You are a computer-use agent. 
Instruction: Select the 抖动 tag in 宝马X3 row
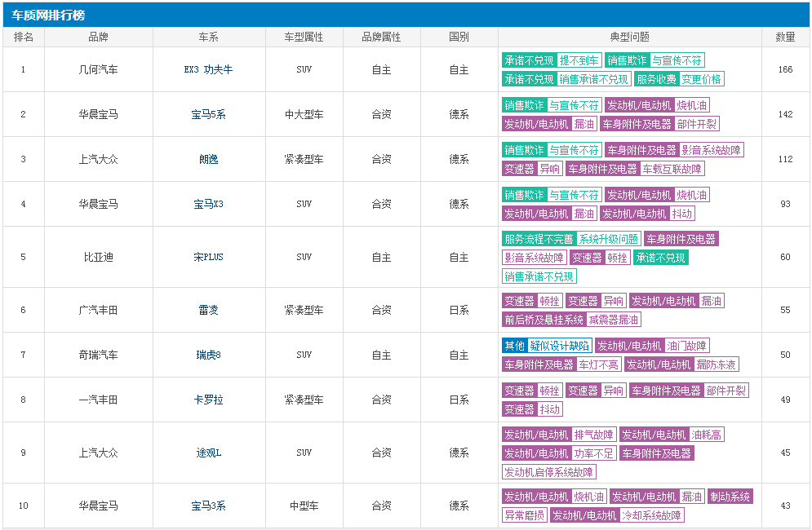[x=681, y=214]
